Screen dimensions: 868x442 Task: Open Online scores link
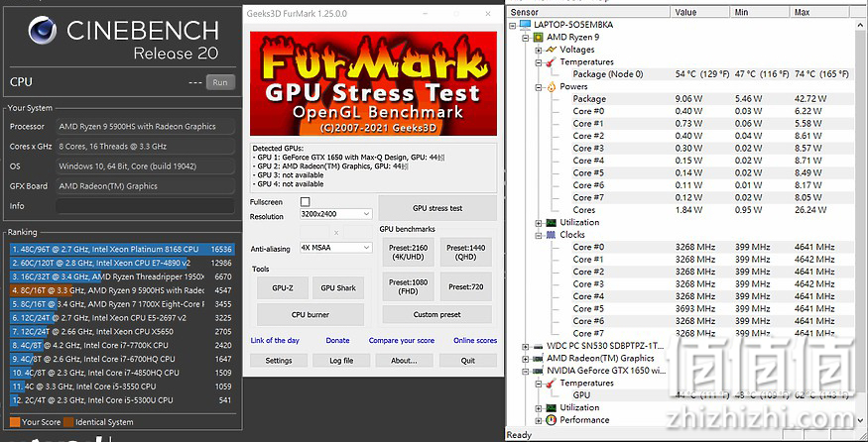[475, 340]
